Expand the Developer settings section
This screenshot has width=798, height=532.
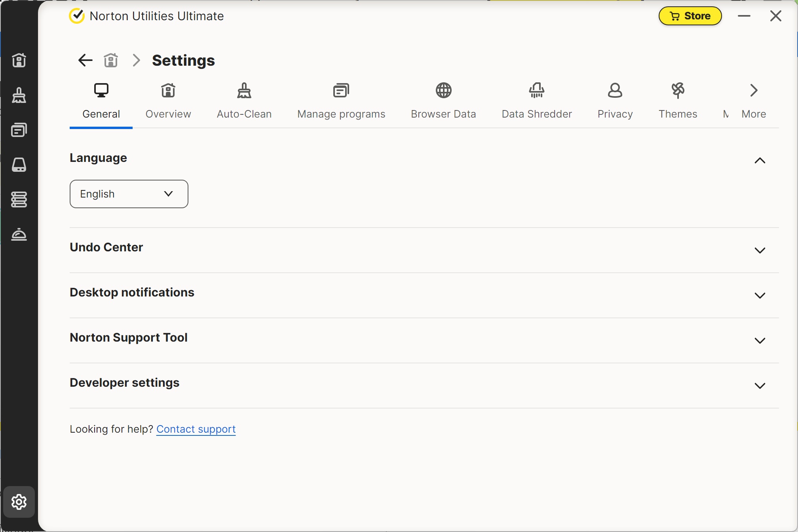point(760,386)
